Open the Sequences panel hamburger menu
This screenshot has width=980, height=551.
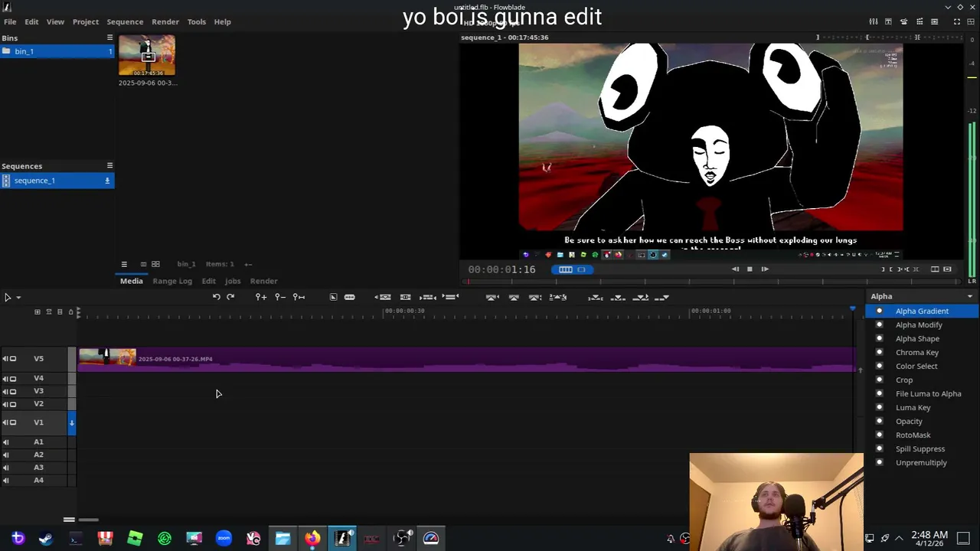pyautogui.click(x=109, y=165)
